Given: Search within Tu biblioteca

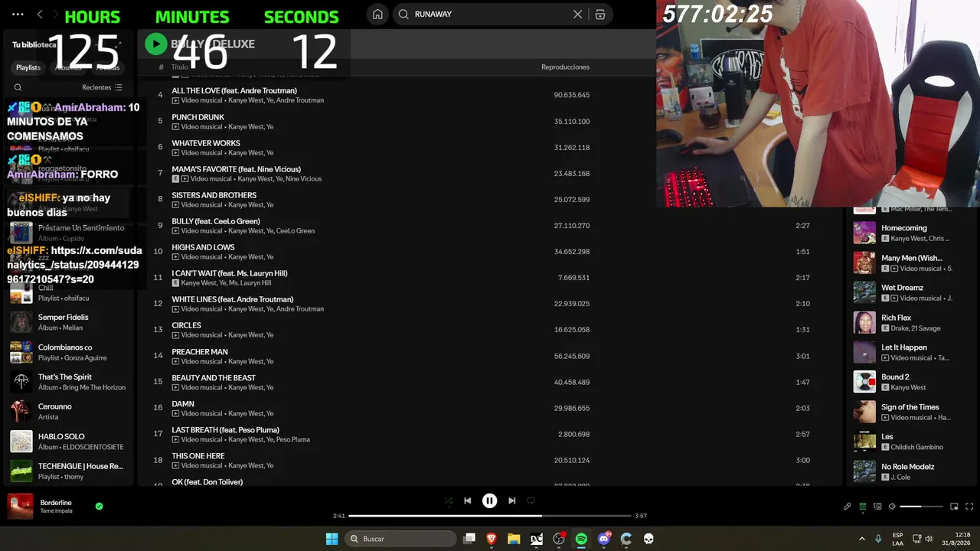Looking at the screenshot, I should tap(18, 87).
